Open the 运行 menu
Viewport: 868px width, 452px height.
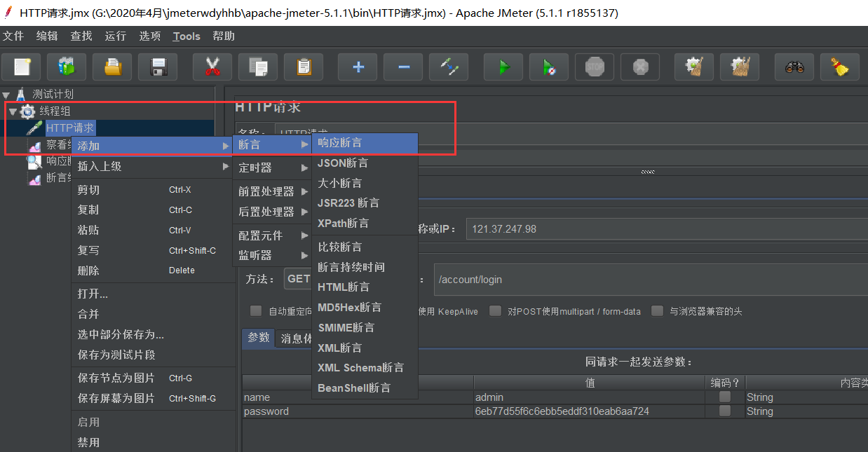pyautogui.click(x=116, y=36)
